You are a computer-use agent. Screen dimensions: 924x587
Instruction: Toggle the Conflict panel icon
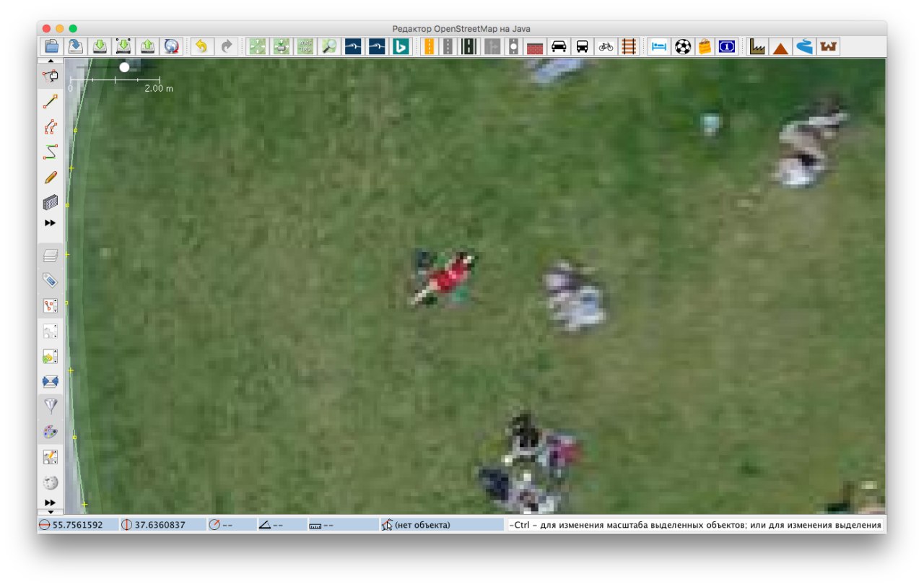click(x=51, y=381)
